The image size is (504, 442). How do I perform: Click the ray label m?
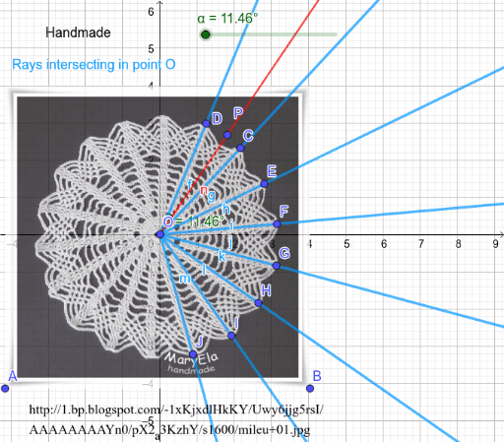(185, 279)
